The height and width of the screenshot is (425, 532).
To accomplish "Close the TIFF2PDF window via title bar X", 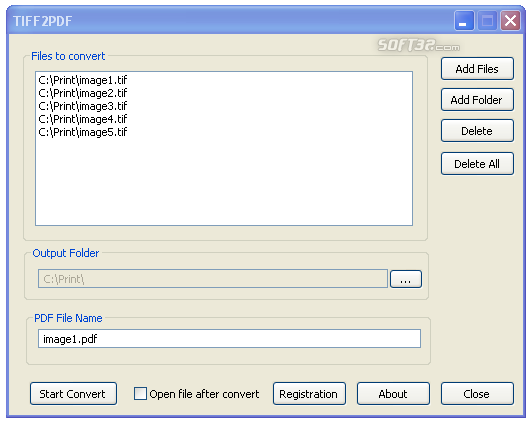I will coord(510,21).
